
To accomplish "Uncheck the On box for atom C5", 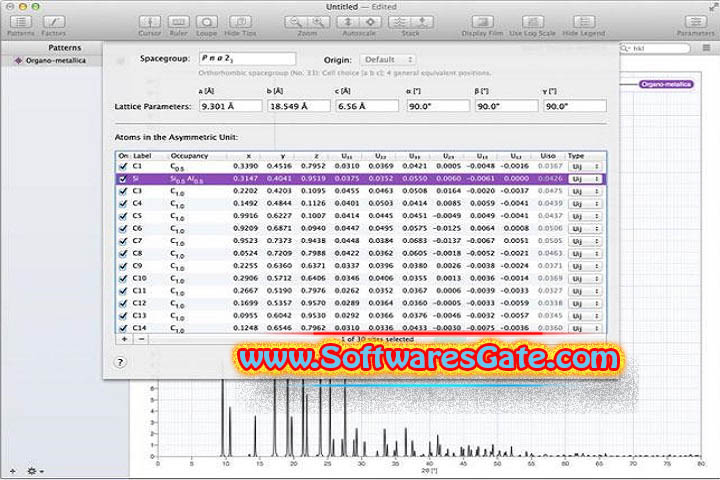I will (123, 216).
